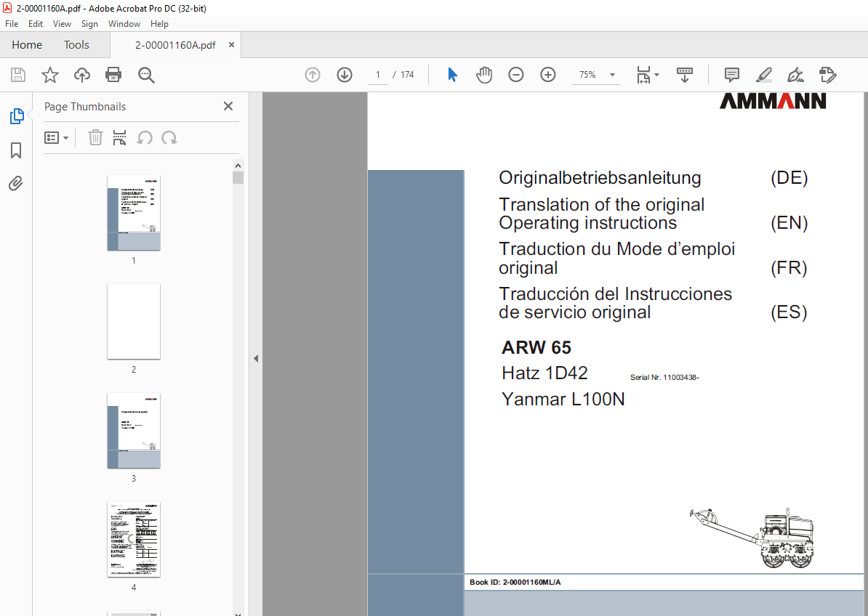Click the Fit page scrolling icon
The image size is (868, 616).
click(x=643, y=75)
